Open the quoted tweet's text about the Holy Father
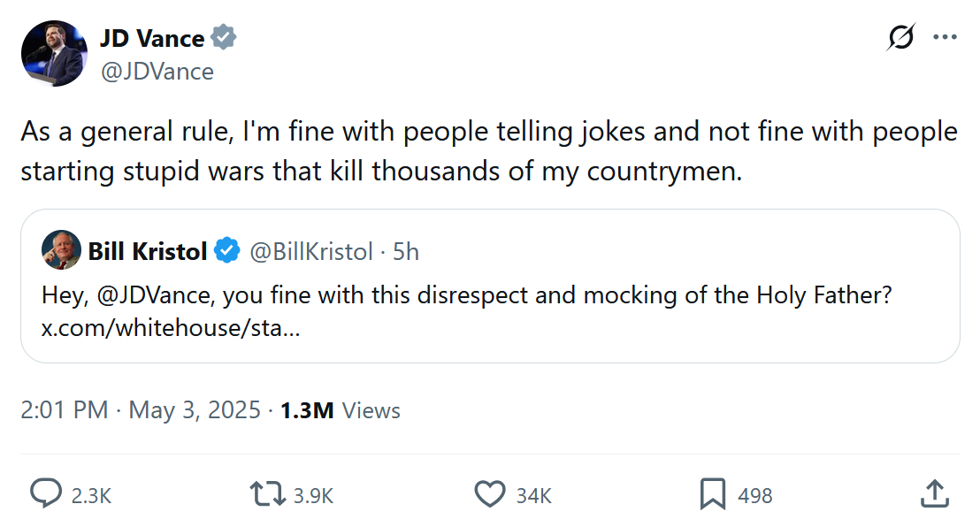Screen dimensions: 980x527 coord(466,294)
